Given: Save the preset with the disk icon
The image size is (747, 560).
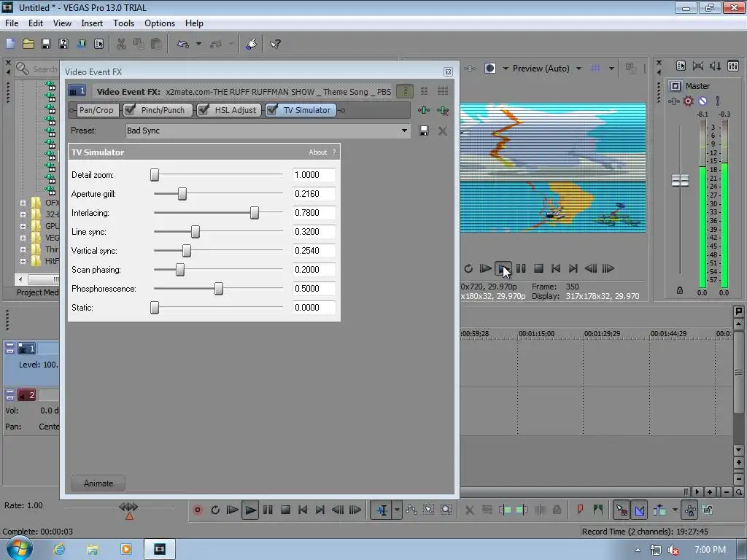Looking at the screenshot, I should point(424,131).
